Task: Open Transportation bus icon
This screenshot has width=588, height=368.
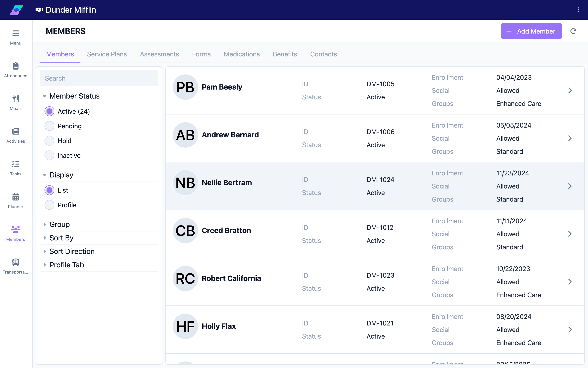Action: (x=16, y=262)
